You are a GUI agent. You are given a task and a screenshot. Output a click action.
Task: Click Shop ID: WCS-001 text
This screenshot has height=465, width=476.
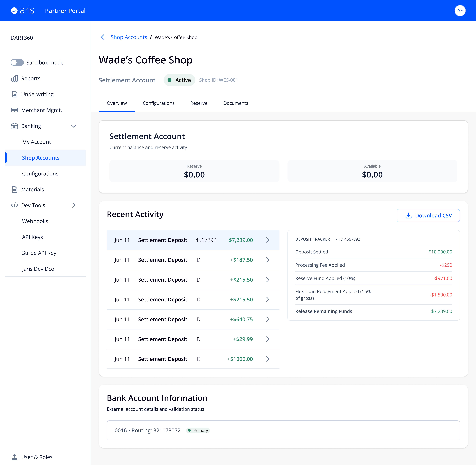coord(218,80)
